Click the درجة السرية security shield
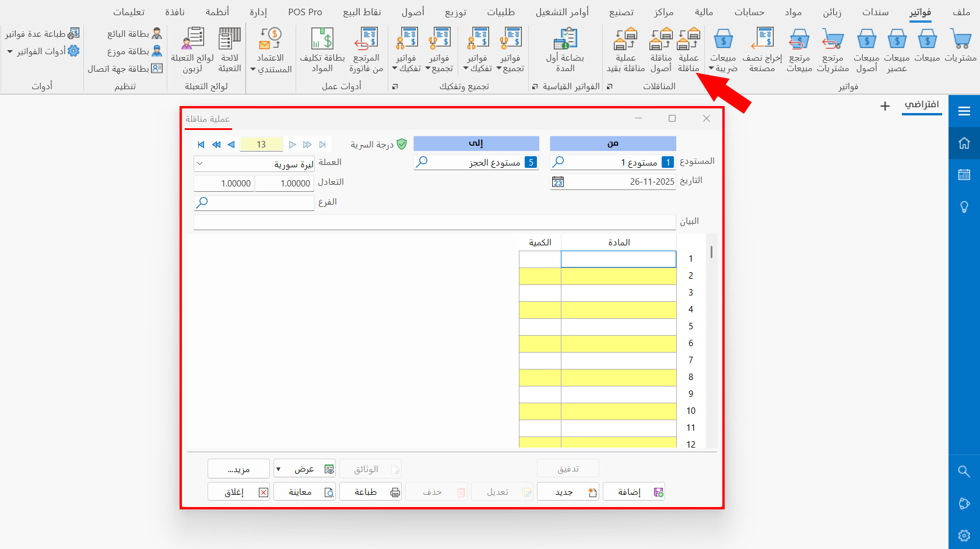This screenshot has height=549, width=980. click(x=402, y=144)
